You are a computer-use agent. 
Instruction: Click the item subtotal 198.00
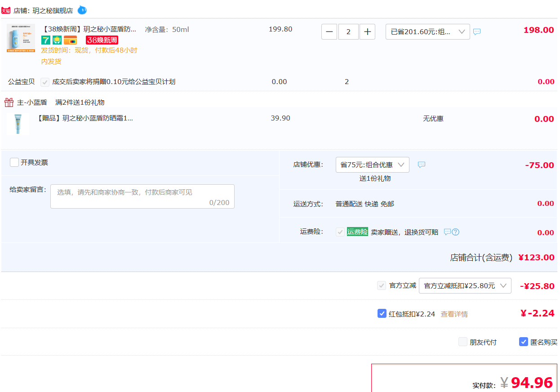point(539,30)
